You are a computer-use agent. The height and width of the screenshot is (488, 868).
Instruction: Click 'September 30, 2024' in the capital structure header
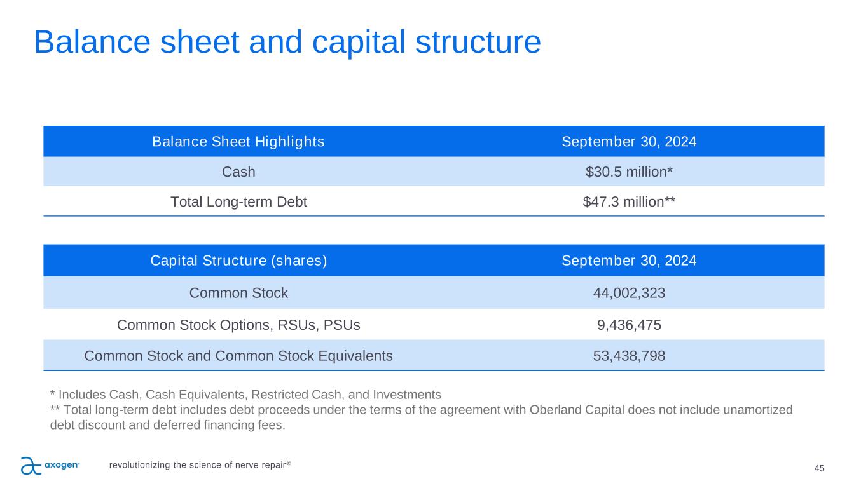pyautogui.click(x=629, y=261)
